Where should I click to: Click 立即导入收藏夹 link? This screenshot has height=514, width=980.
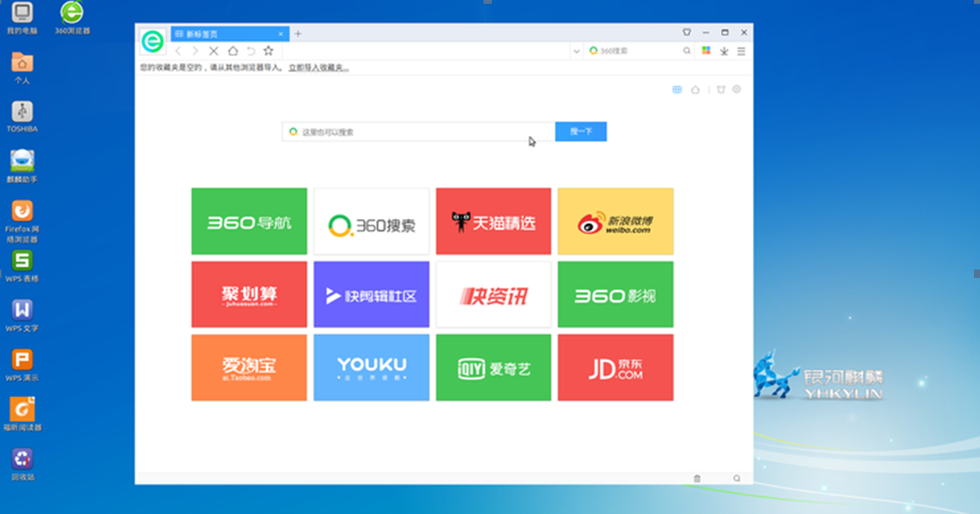click(318, 68)
